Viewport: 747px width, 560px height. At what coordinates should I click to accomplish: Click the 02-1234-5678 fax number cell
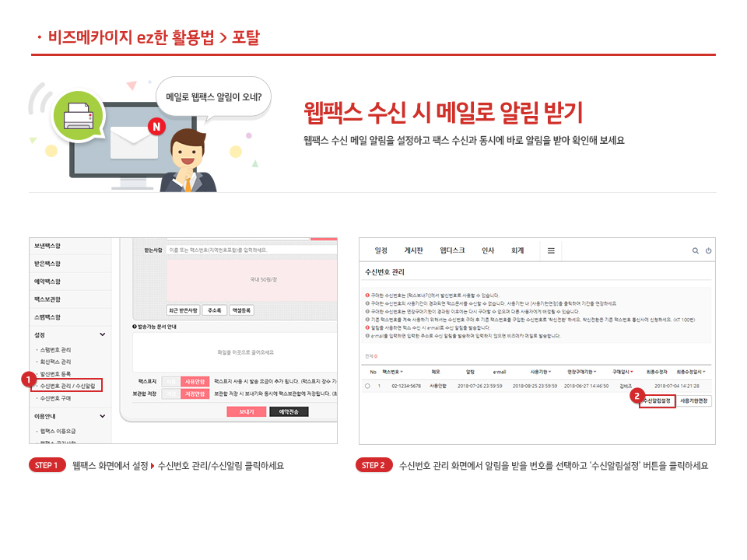406,387
